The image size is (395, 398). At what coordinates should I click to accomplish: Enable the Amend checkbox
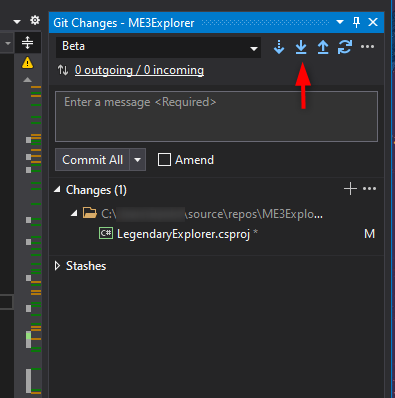tap(164, 160)
